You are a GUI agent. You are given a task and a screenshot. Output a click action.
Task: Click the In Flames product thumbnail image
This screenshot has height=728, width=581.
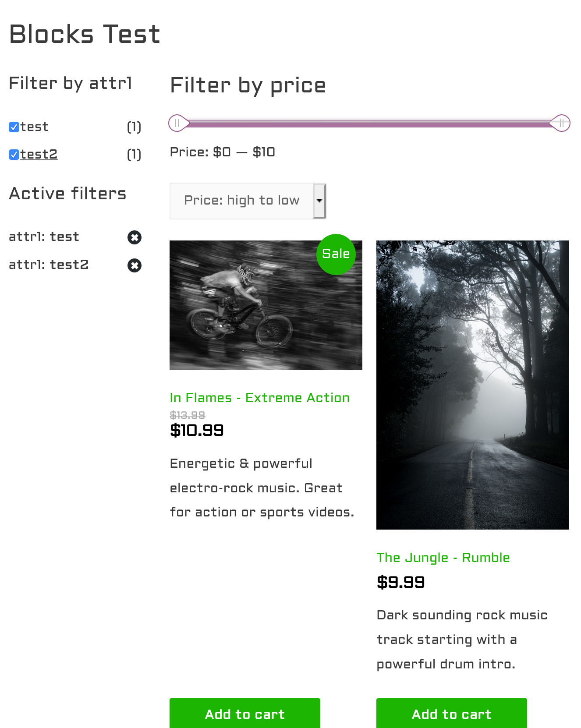[266, 305]
